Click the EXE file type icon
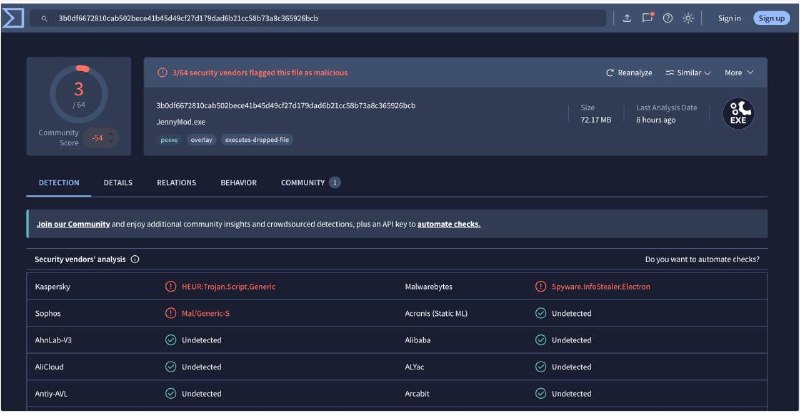The height and width of the screenshot is (412, 800). [738, 113]
